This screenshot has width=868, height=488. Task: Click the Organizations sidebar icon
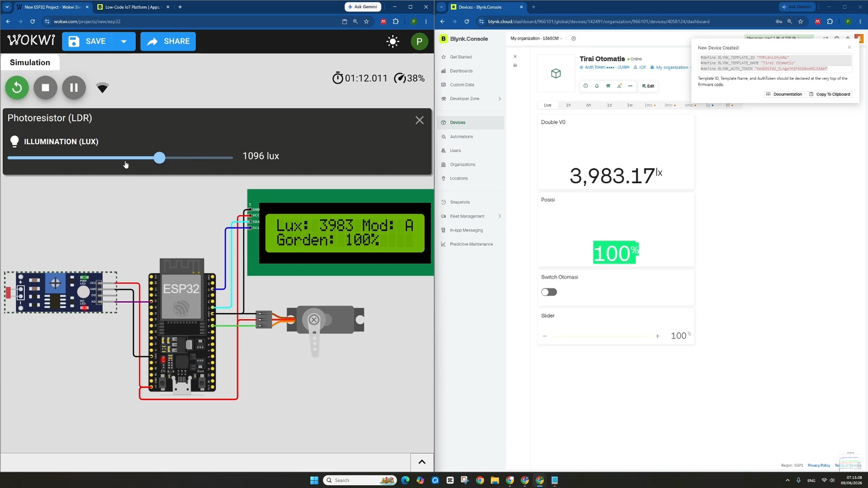click(x=443, y=164)
